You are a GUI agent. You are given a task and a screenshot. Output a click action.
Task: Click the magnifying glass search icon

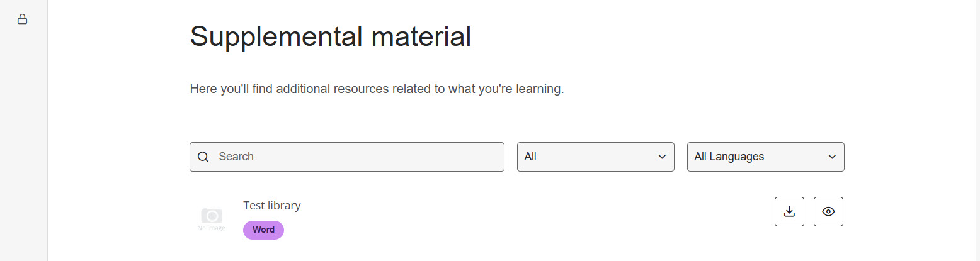203,157
